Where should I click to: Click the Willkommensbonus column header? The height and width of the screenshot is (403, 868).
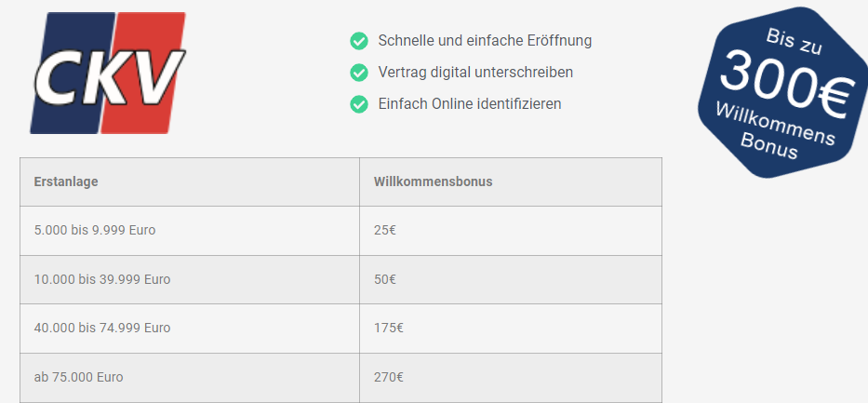click(511, 182)
